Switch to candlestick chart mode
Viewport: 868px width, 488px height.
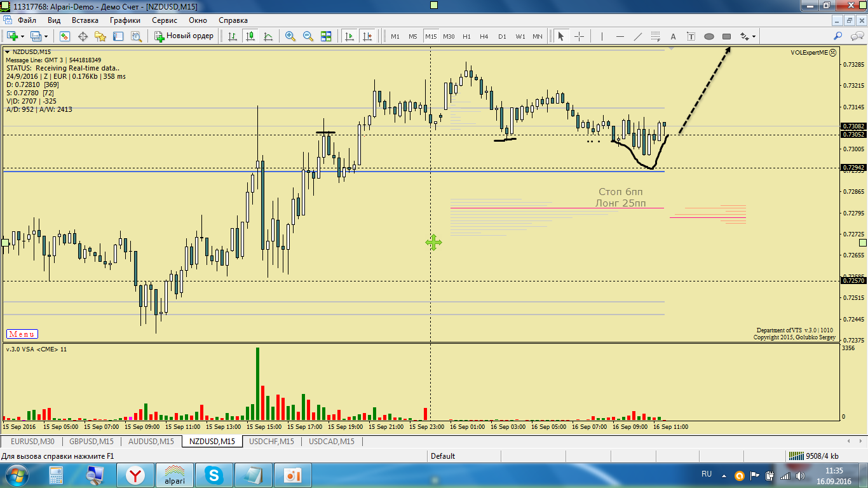[250, 36]
